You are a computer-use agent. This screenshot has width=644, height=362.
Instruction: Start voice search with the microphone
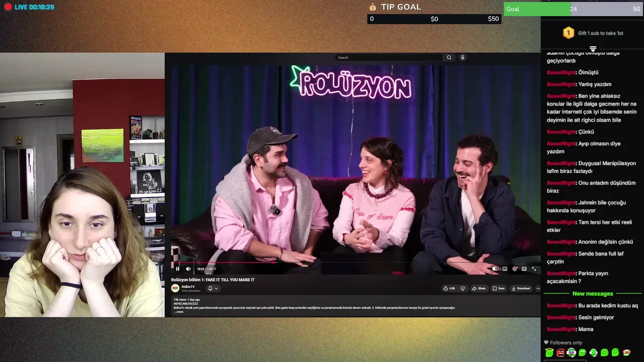pyautogui.click(x=462, y=57)
